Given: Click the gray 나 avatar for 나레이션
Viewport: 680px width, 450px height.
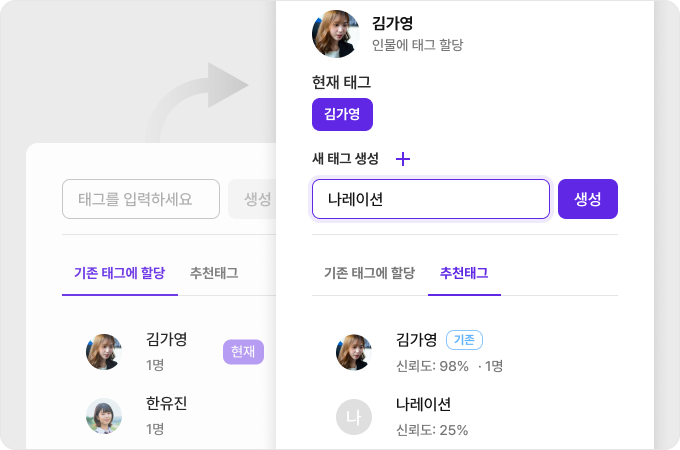Looking at the screenshot, I should [354, 416].
